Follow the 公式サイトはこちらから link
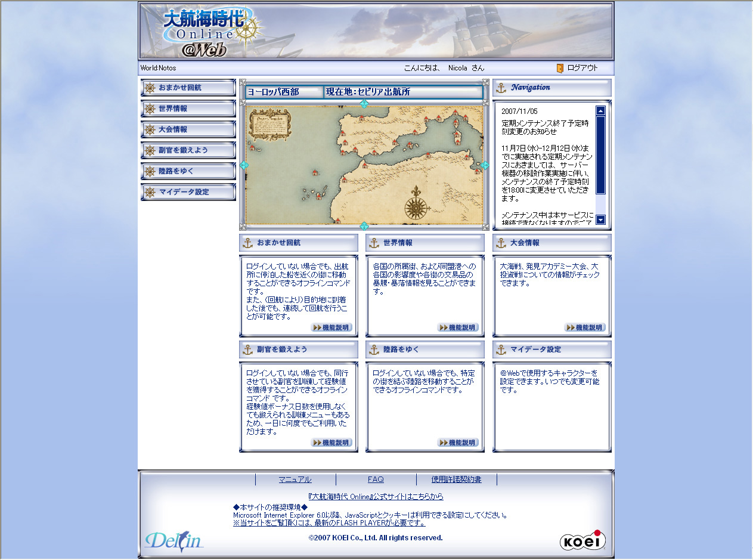The height and width of the screenshot is (560, 753). point(376,496)
